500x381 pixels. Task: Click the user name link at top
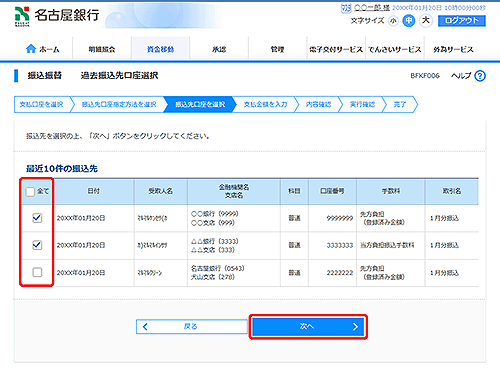click(x=372, y=8)
